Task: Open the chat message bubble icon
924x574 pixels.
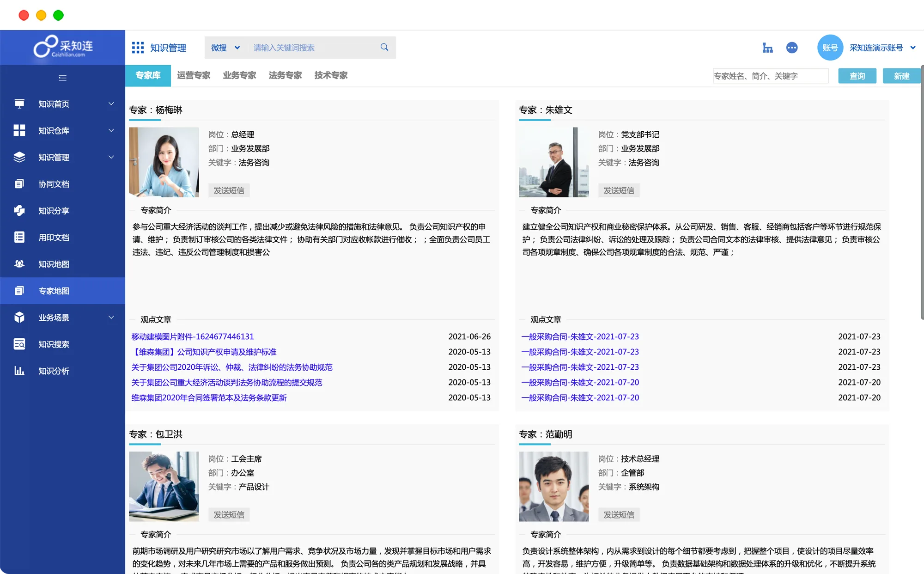Action: click(792, 48)
